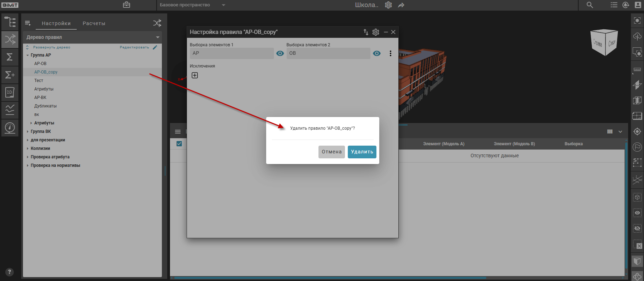Open rule settings gear in dialog header
The height and width of the screenshot is (281, 644).
pyautogui.click(x=376, y=32)
